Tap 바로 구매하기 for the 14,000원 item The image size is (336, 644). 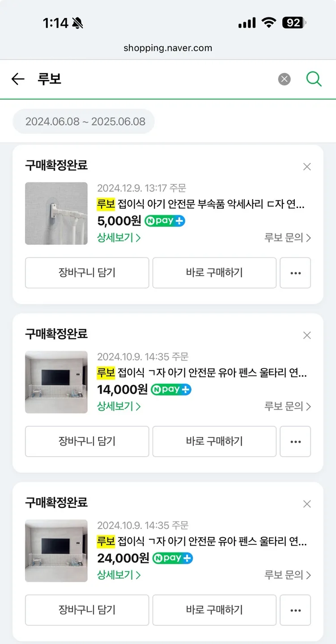pos(214,441)
